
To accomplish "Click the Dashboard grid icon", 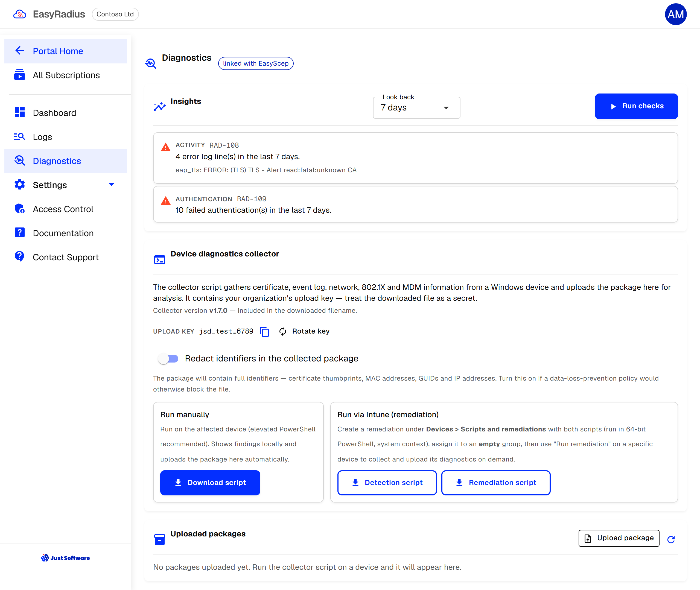I will pyautogui.click(x=19, y=112).
